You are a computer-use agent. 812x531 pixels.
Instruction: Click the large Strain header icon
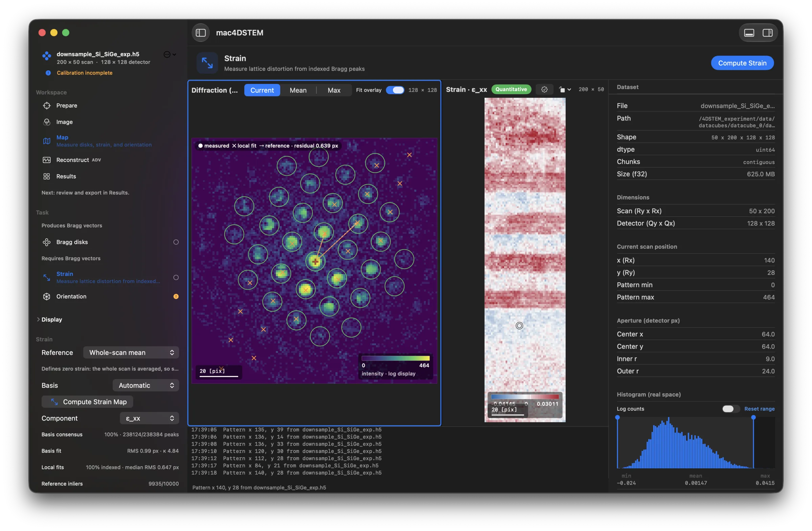pos(207,63)
